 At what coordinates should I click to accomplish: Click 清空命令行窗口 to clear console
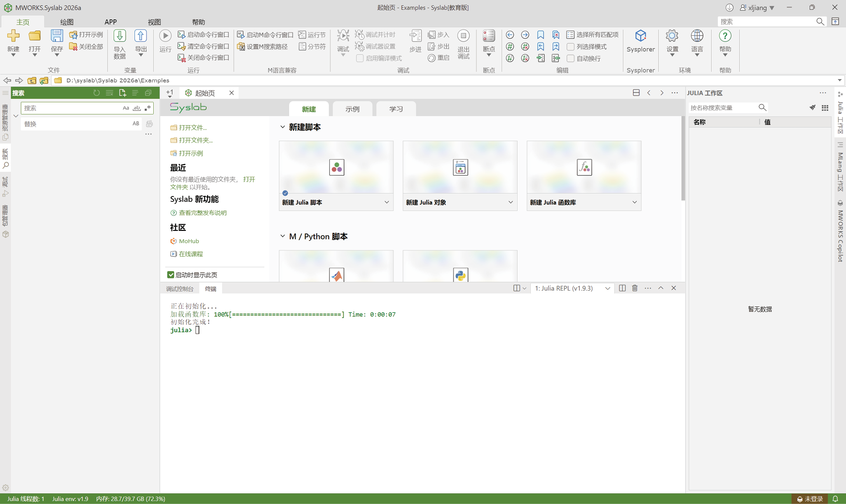[x=203, y=47]
